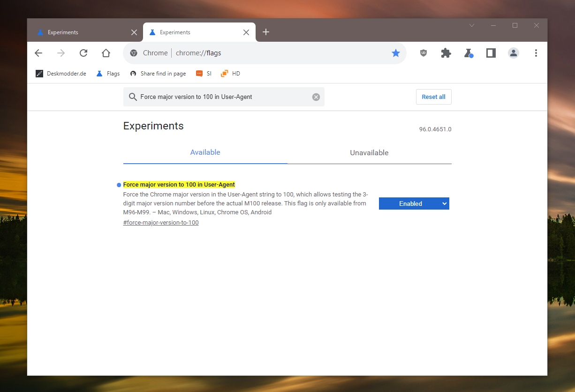The height and width of the screenshot is (392, 575).
Task: Open the Flags bookmark
Action: 108,74
